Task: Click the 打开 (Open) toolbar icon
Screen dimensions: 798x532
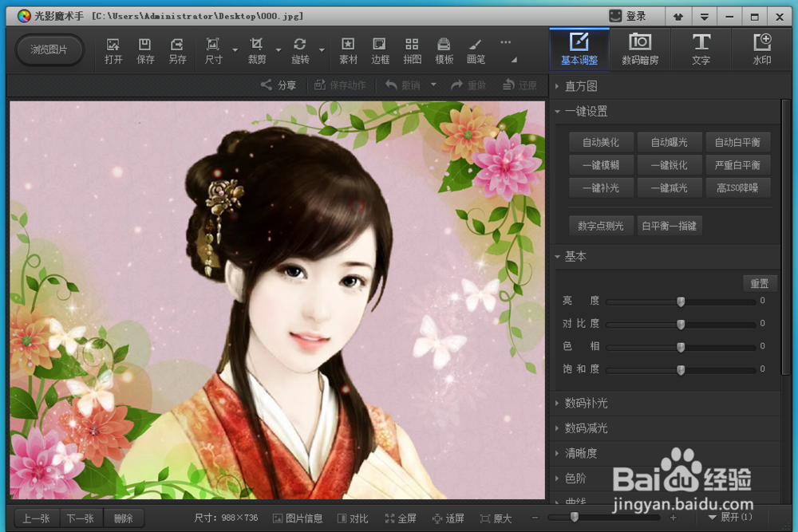Action: coord(113,51)
